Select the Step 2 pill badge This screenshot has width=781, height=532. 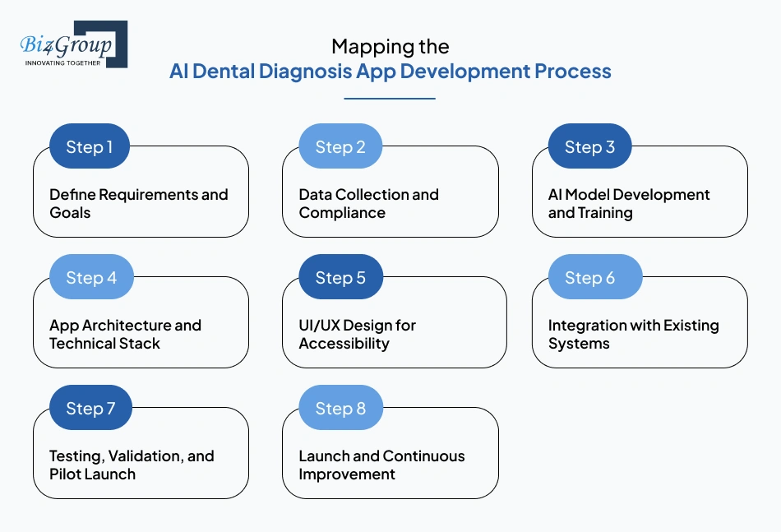[x=340, y=146]
